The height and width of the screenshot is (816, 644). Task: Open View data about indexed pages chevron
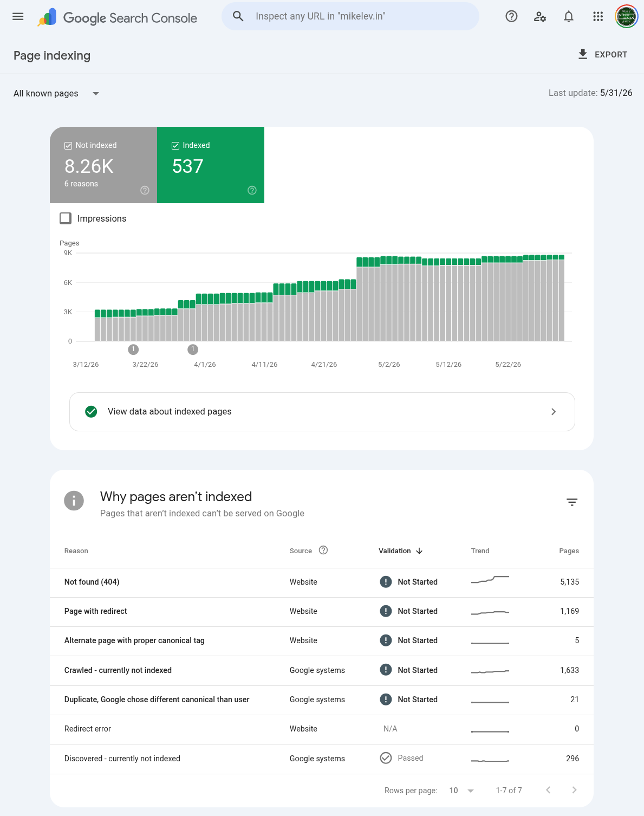[554, 412]
